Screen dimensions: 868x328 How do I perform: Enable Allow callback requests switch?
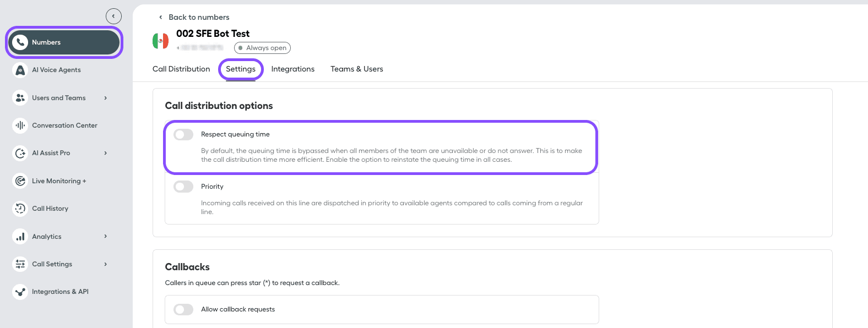coord(183,309)
